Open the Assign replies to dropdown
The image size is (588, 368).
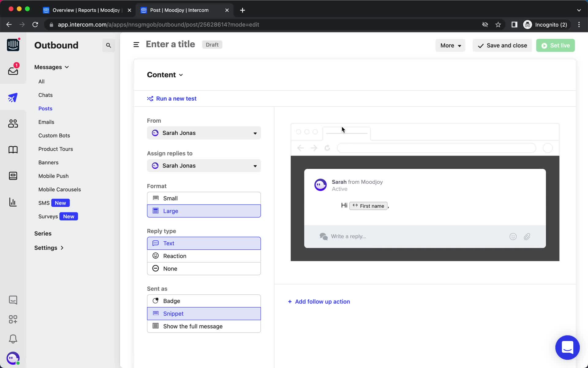pyautogui.click(x=204, y=166)
